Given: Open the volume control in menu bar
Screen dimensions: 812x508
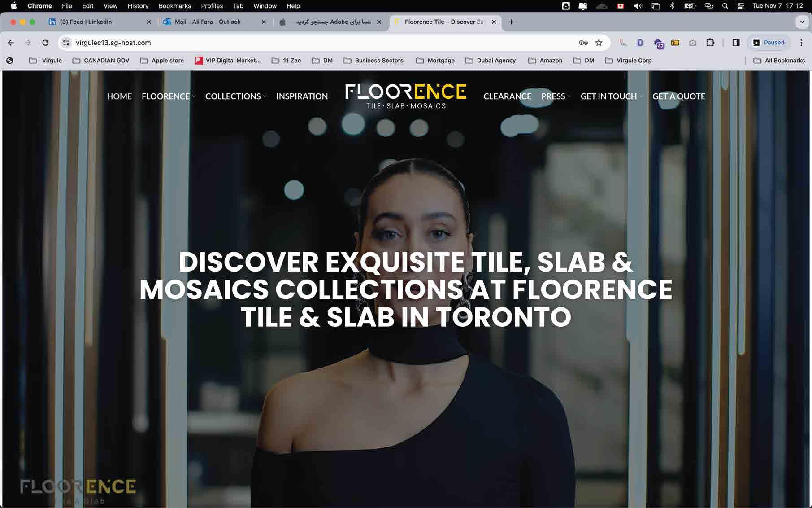Looking at the screenshot, I should pyautogui.click(x=638, y=6).
